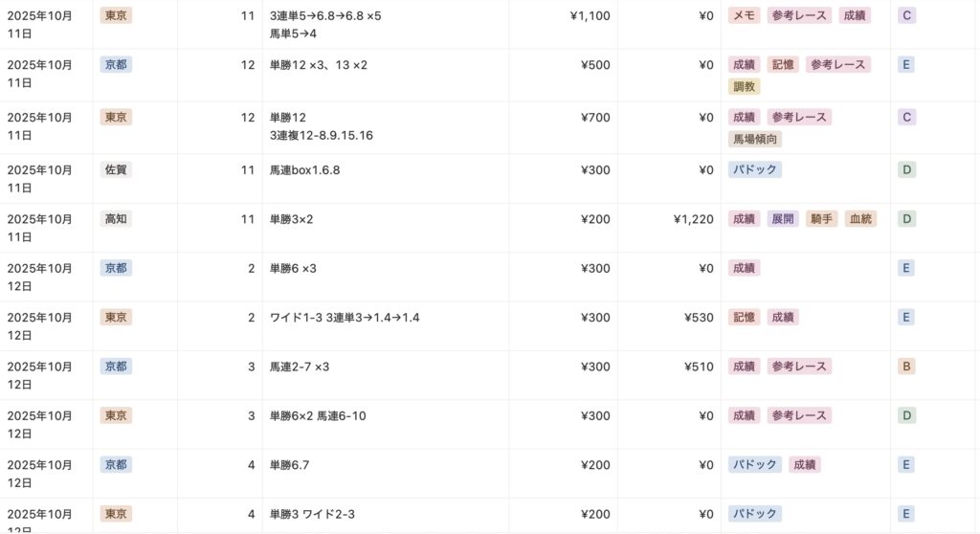Click the メモ tag in the first row
Image resolution: width=980 pixels, height=534 pixels.
[x=745, y=15]
